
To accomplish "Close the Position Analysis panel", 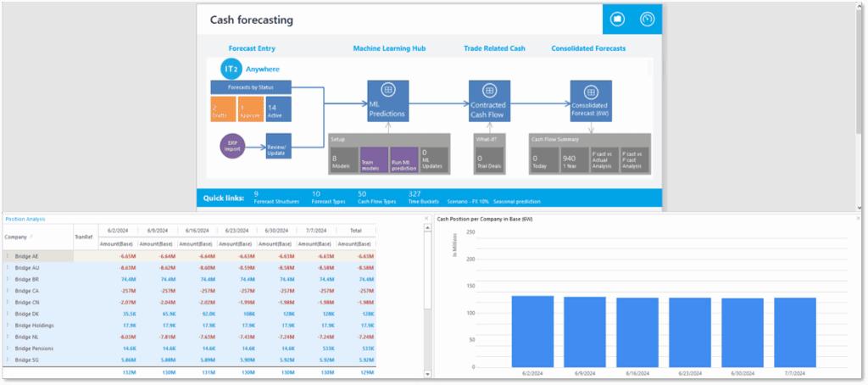I will [x=426, y=219].
